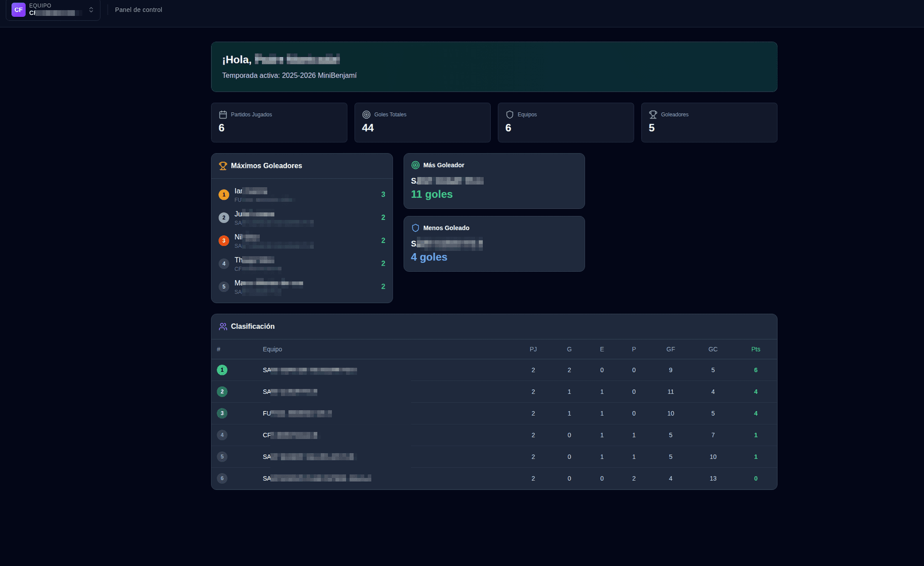Image resolution: width=924 pixels, height=566 pixels.
Task: Click the CF team badge in the top-left corner
Action: [x=18, y=10]
